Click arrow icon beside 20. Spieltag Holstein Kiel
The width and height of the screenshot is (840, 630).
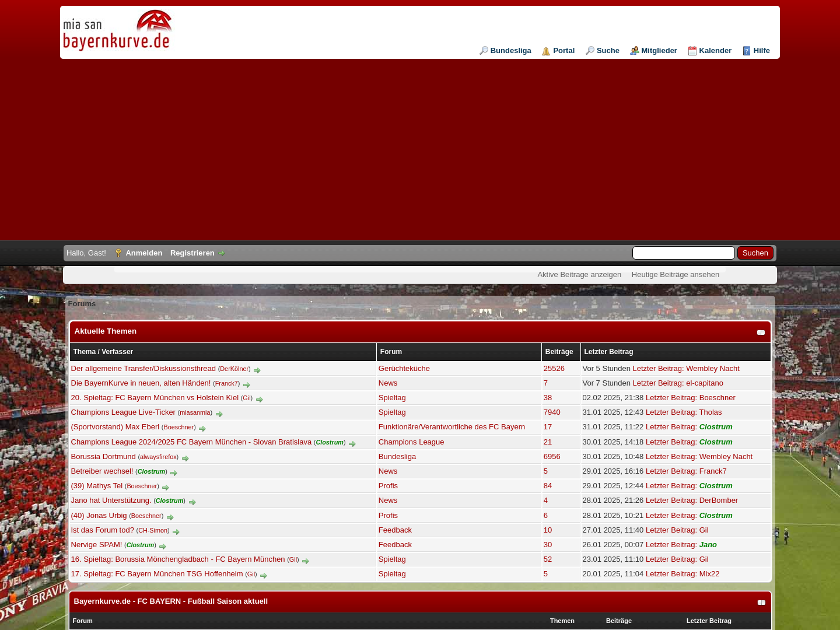(259, 400)
